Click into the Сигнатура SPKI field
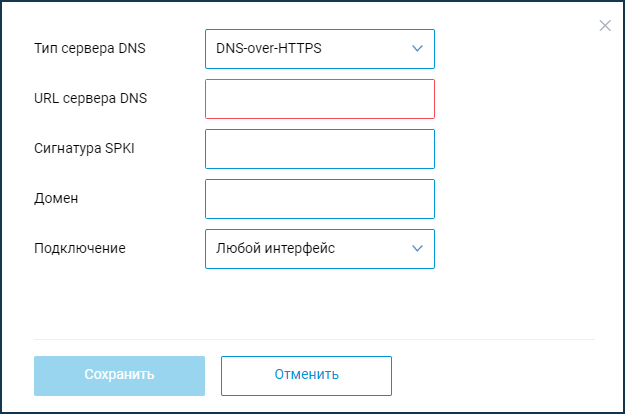625x414 pixels. click(x=320, y=149)
